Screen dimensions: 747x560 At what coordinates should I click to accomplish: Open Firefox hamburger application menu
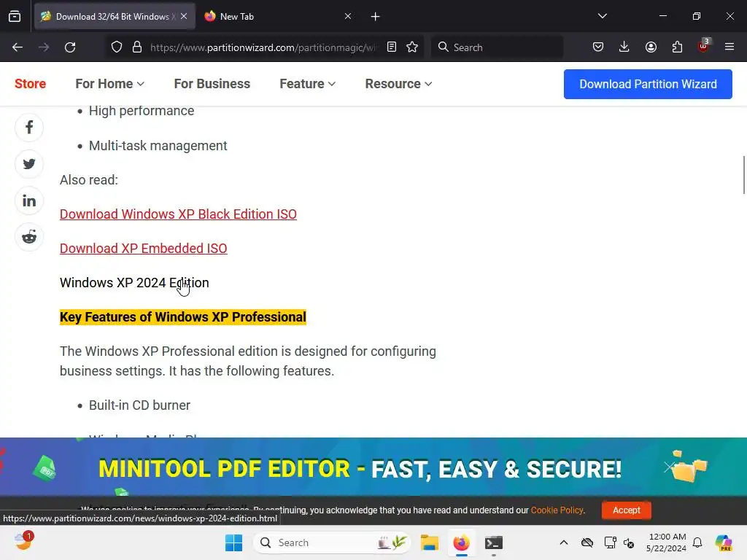pos(729,47)
